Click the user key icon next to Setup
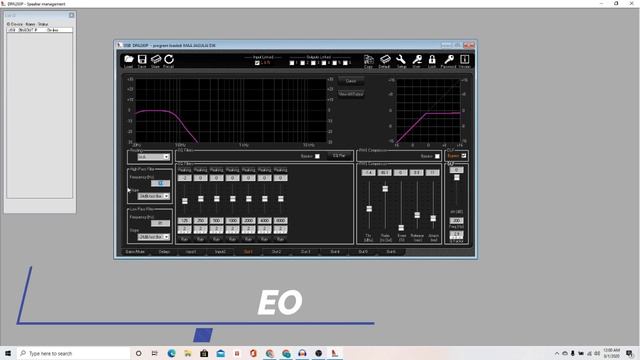 click(417, 60)
